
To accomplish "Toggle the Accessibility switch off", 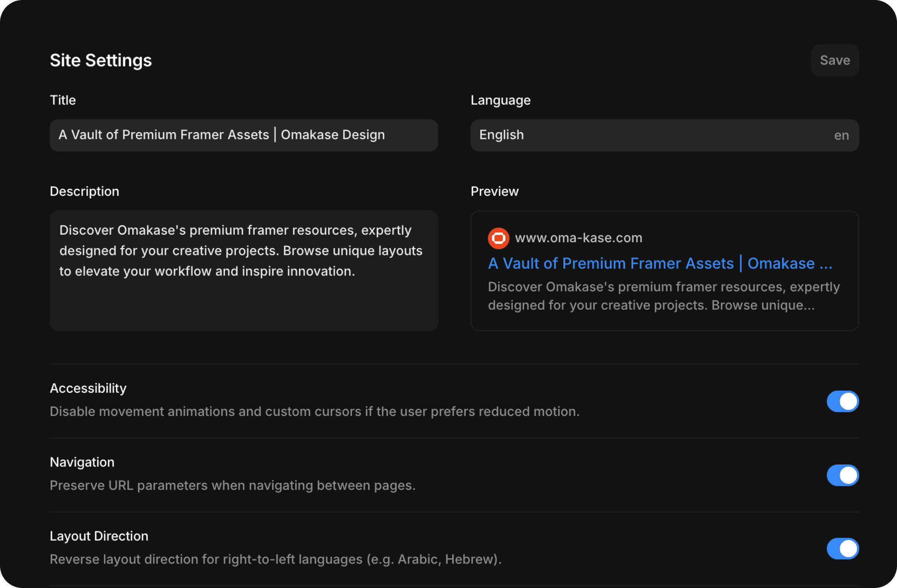I will point(843,401).
